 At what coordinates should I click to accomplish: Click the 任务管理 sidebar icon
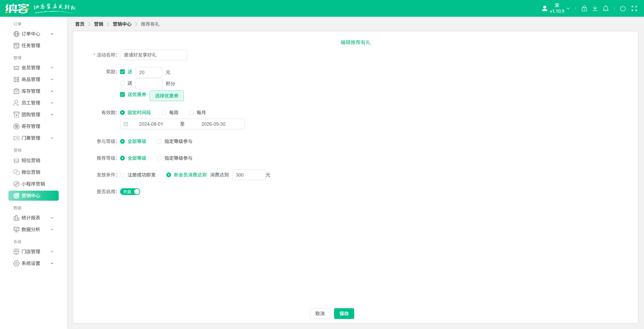pyautogui.click(x=16, y=46)
